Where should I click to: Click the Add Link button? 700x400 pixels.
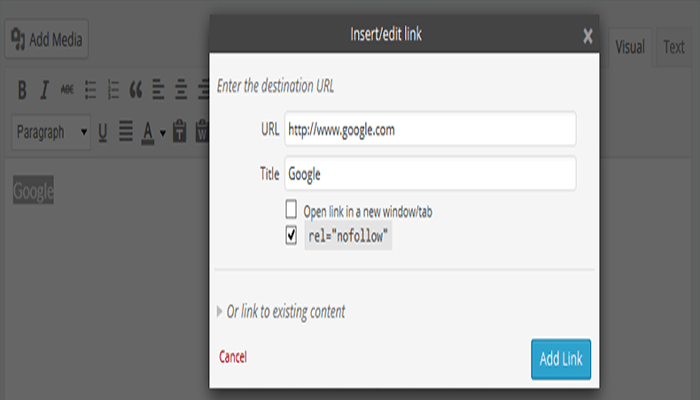(561, 359)
